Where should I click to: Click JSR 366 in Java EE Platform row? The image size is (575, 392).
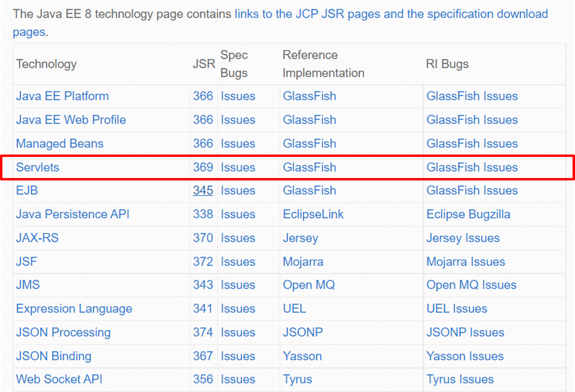tap(203, 96)
